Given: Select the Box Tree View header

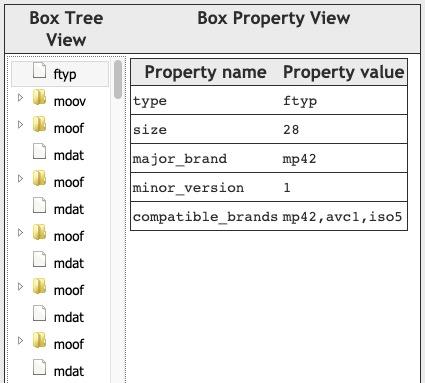Looking at the screenshot, I should pyautogui.click(x=66, y=29).
